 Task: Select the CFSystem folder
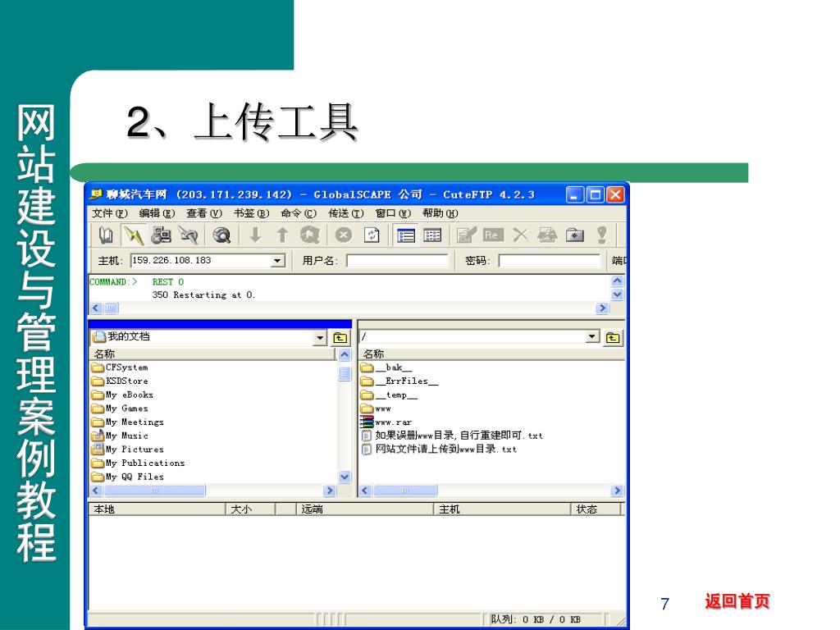tap(120, 367)
